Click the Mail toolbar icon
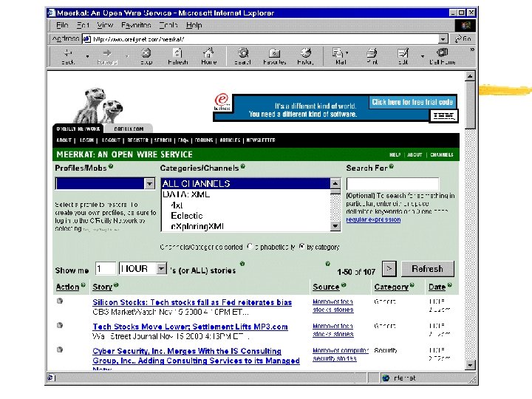Image resolution: width=532 pixels, height=399 pixels. point(338,53)
